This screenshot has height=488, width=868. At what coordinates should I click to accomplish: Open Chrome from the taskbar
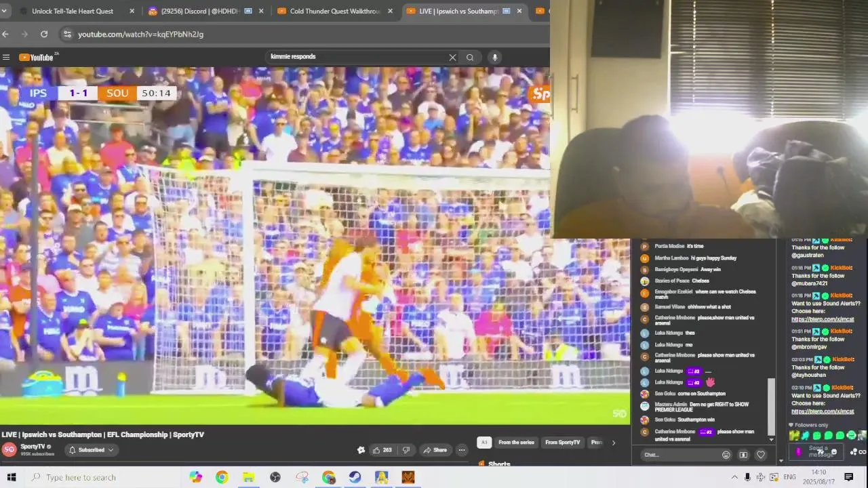222,477
